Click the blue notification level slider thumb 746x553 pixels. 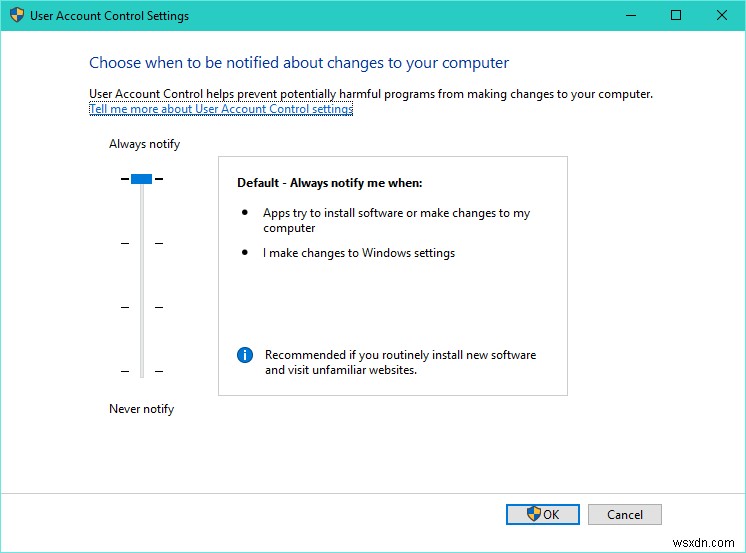click(141, 179)
